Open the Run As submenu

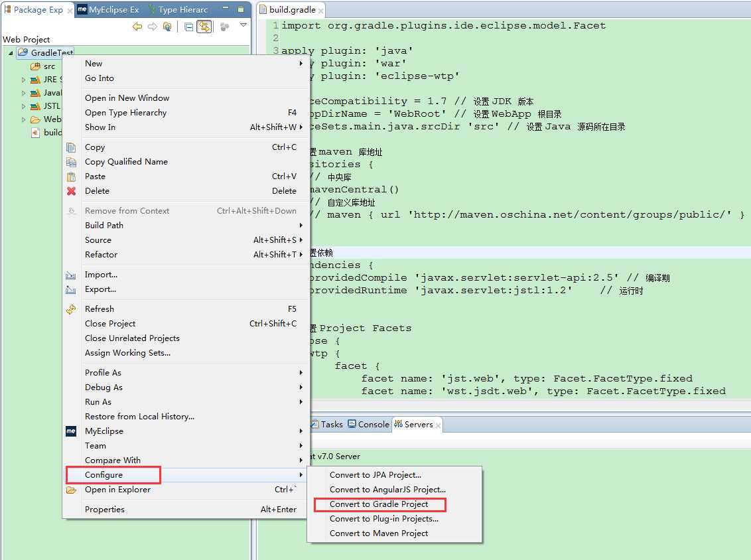click(186, 402)
